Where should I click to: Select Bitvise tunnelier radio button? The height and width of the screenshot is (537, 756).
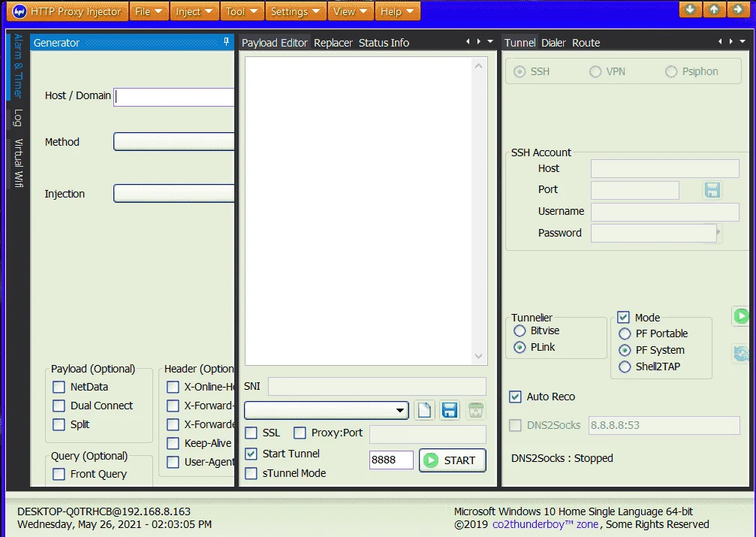(520, 331)
